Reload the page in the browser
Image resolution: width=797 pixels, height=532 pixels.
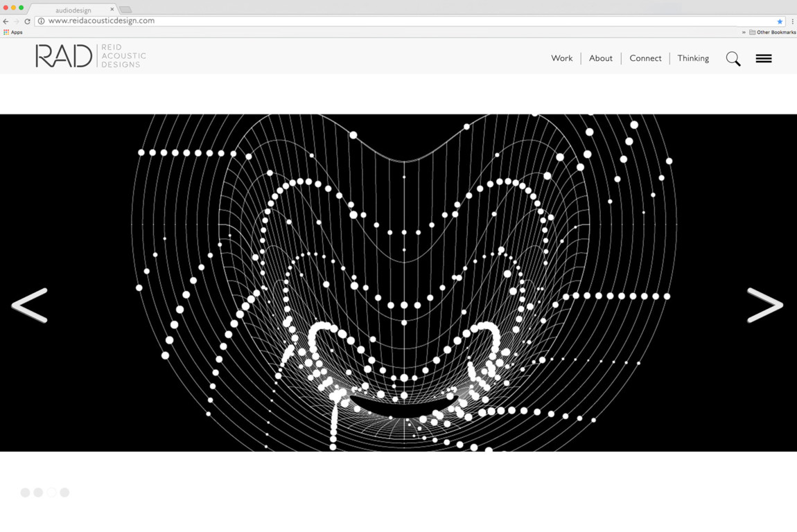click(27, 21)
